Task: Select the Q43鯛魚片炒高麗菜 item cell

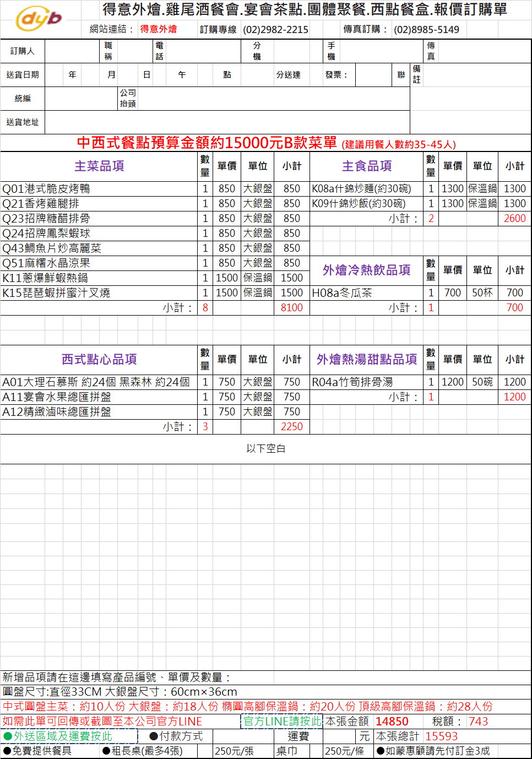Action: click(99, 248)
